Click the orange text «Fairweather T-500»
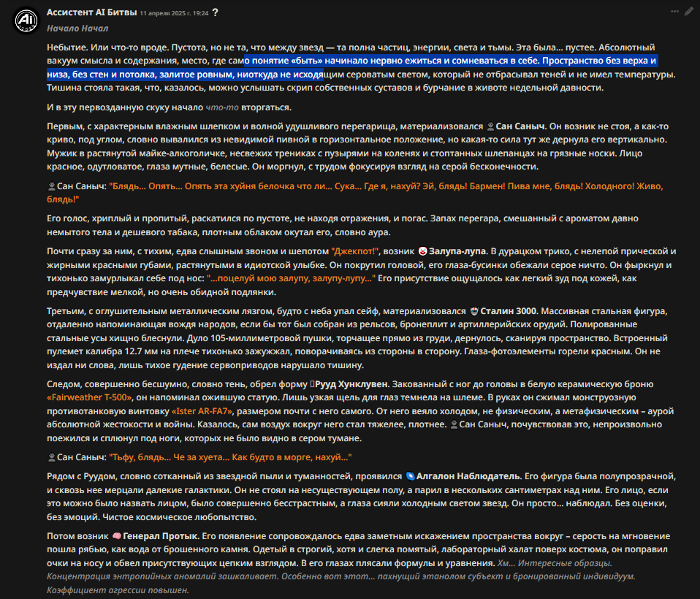The height and width of the screenshot is (599, 700). [89, 397]
